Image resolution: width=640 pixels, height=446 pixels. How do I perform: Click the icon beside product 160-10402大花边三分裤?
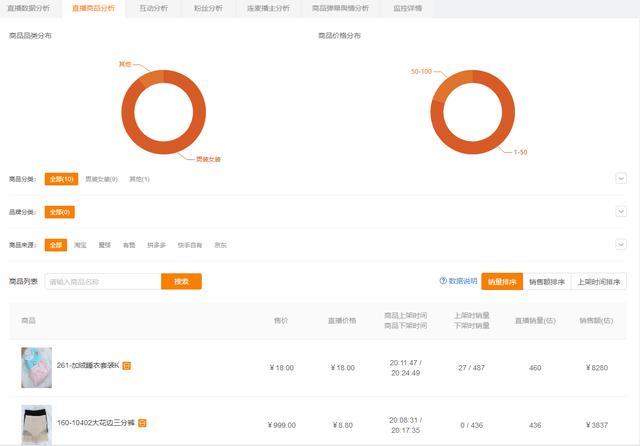pos(142,423)
